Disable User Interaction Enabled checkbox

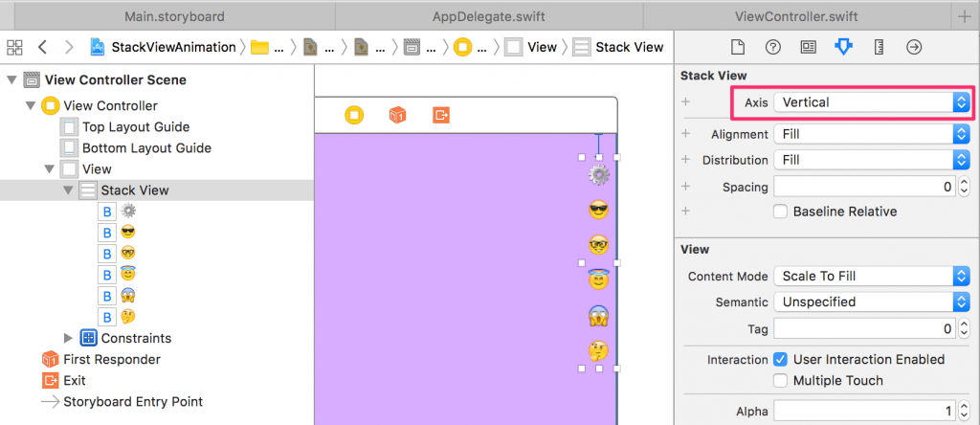pyautogui.click(x=780, y=360)
